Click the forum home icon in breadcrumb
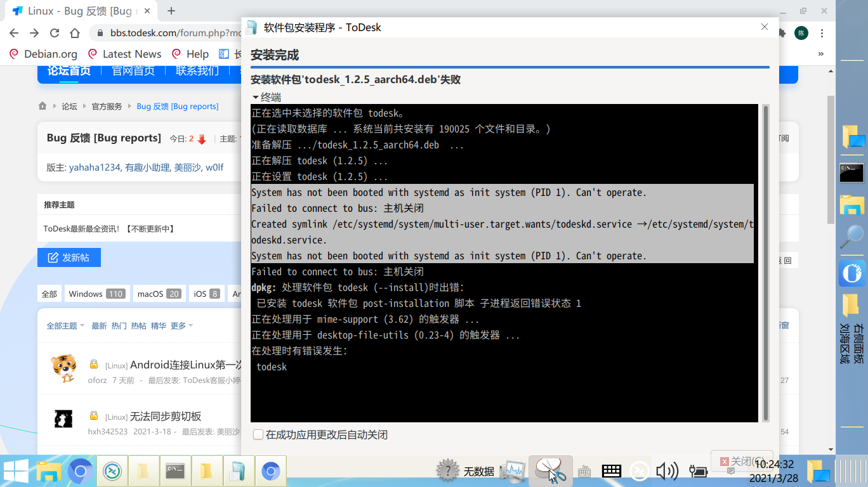The width and height of the screenshot is (868, 487). coord(43,106)
